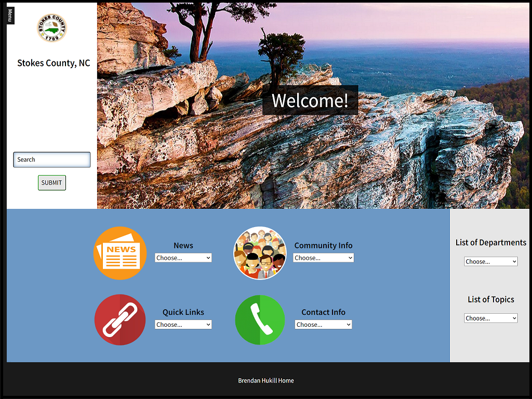Image resolution: width=532 pixels, height=399 pixels.
Task: Click the Welcome! banner heading
Action: pyautogui.click(x=310, y=100)
